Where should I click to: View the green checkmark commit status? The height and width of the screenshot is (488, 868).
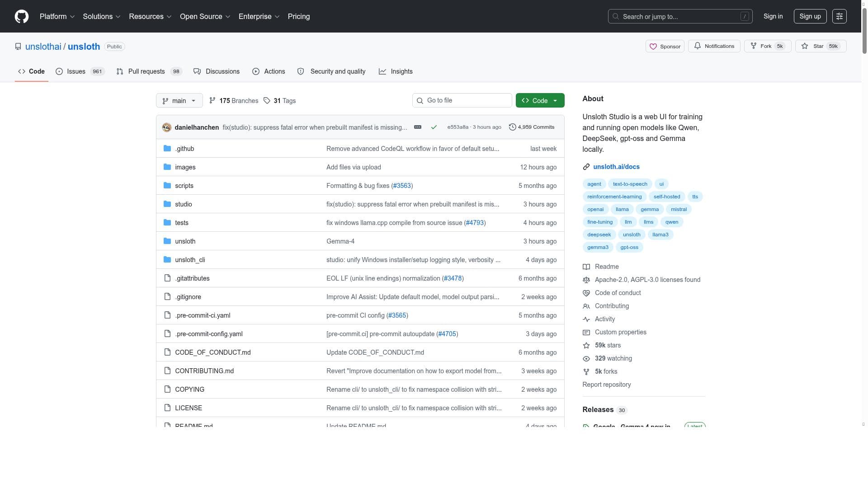point(434,127)
